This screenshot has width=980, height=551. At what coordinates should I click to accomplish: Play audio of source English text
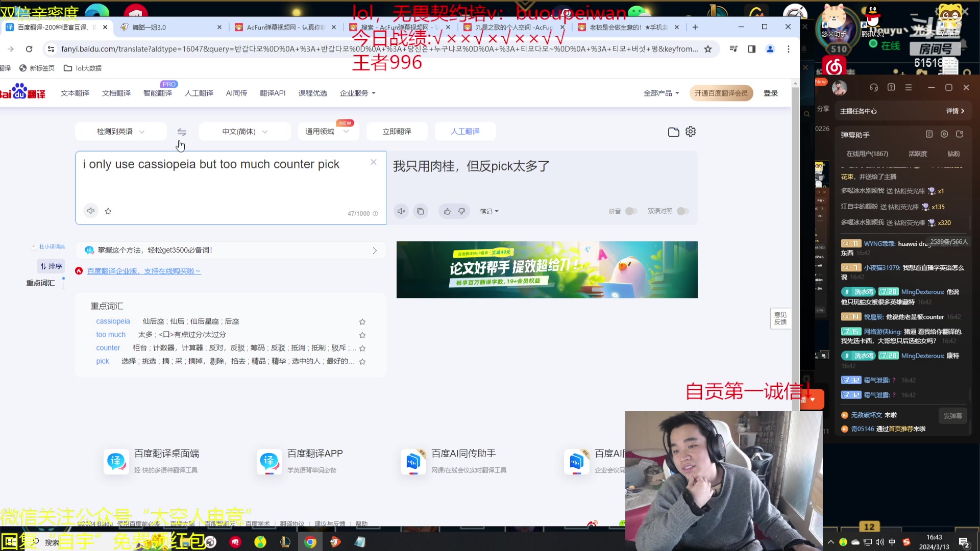coord(91,211)
